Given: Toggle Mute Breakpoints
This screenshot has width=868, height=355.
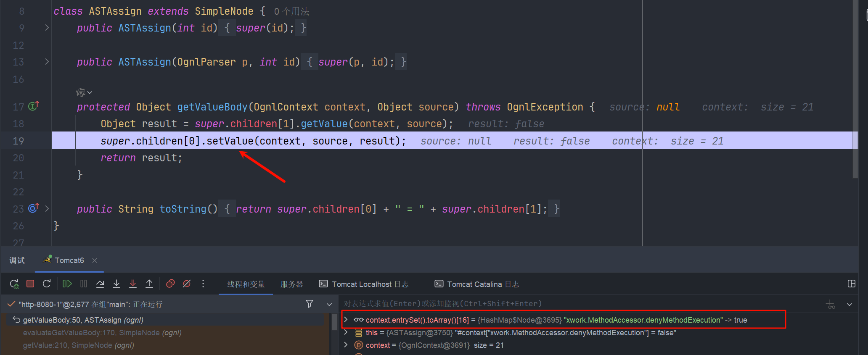Looking at the screenshot, I should [x=187, y=284].
